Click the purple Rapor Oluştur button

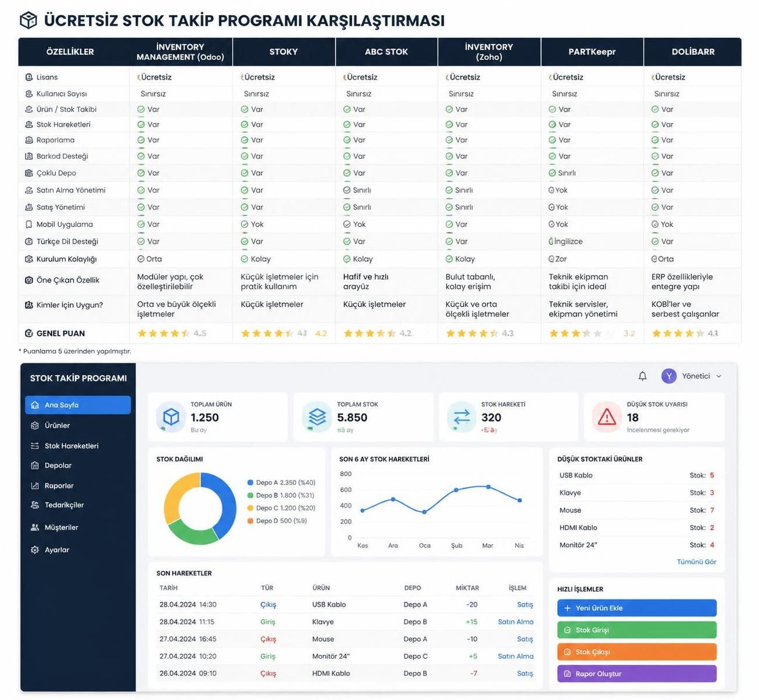click(x=637, y=674)
